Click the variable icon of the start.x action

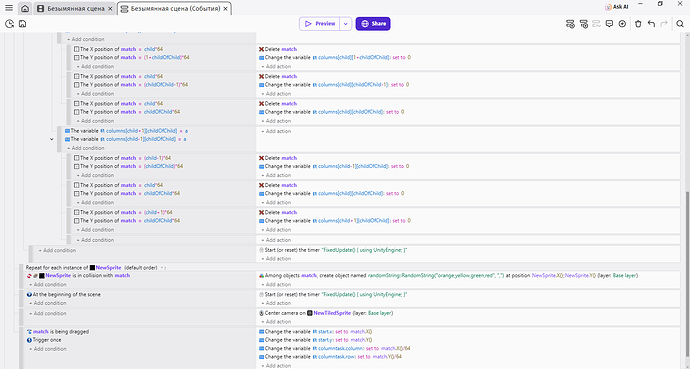click(261, 332)
